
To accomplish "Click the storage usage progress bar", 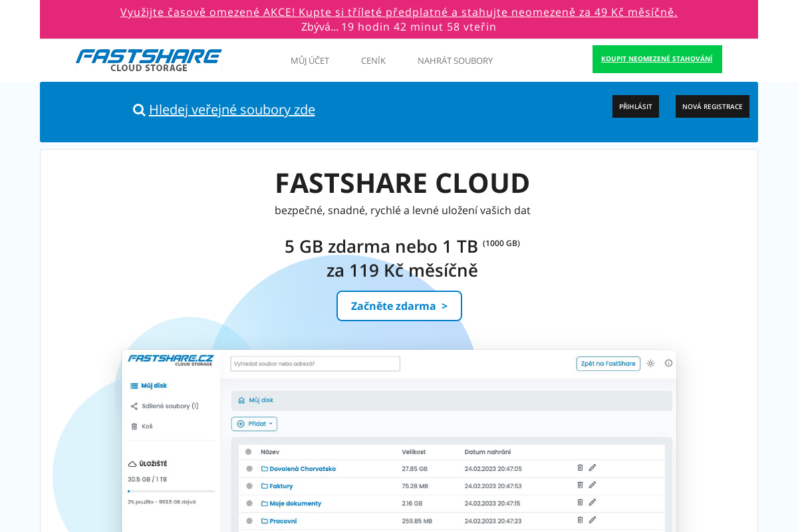I will [x=171, y=491].
